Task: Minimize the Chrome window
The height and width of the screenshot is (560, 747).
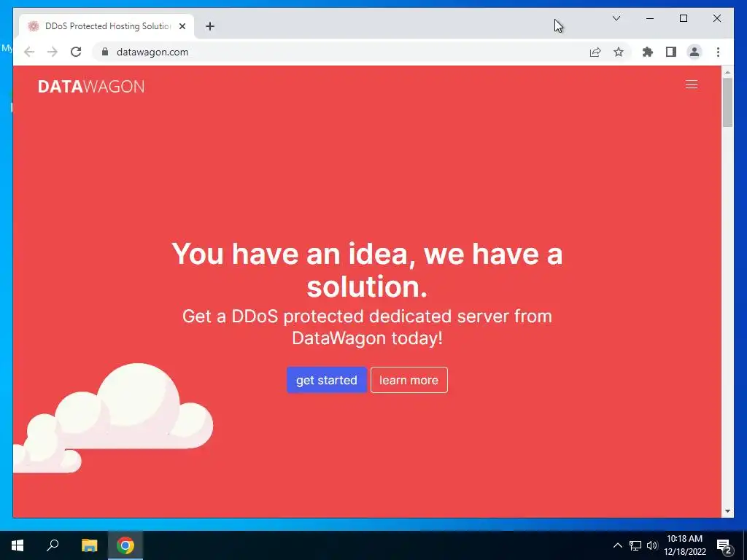Action: pyautogui.click(x=650, y=18)
